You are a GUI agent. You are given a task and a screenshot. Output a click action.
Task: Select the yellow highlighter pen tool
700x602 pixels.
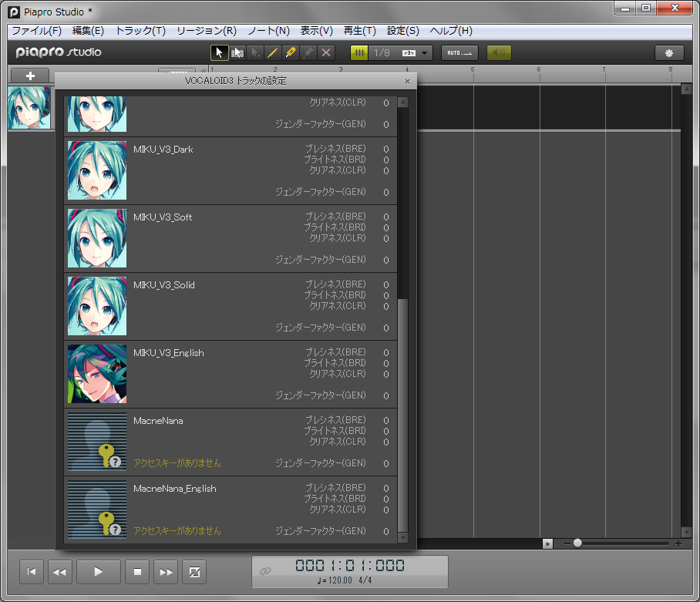pyautogui.click(x=290, y=52)
